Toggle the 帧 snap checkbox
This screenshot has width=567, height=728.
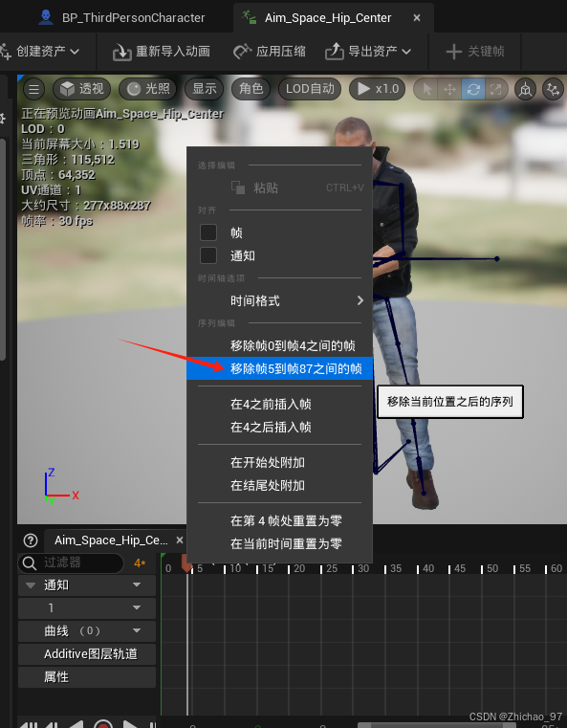[208, 232]
